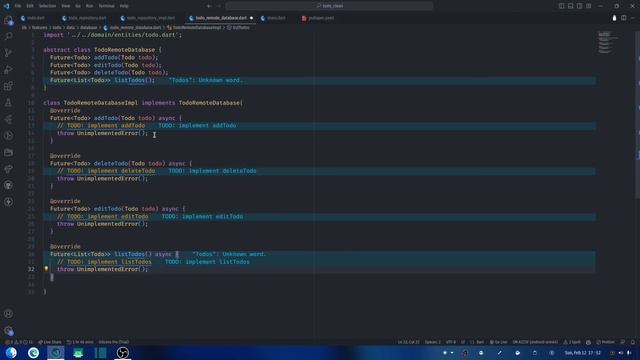Viewport: 640px width, 360px height.
Task: Open the notifications bell in status bar
Action: pyautogui.click(x=633, y=342)
